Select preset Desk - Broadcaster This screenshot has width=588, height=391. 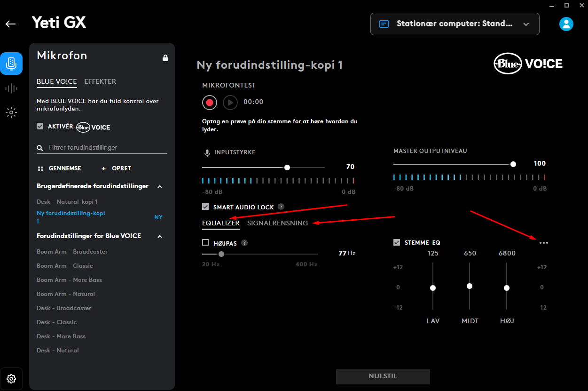[64, 308]
